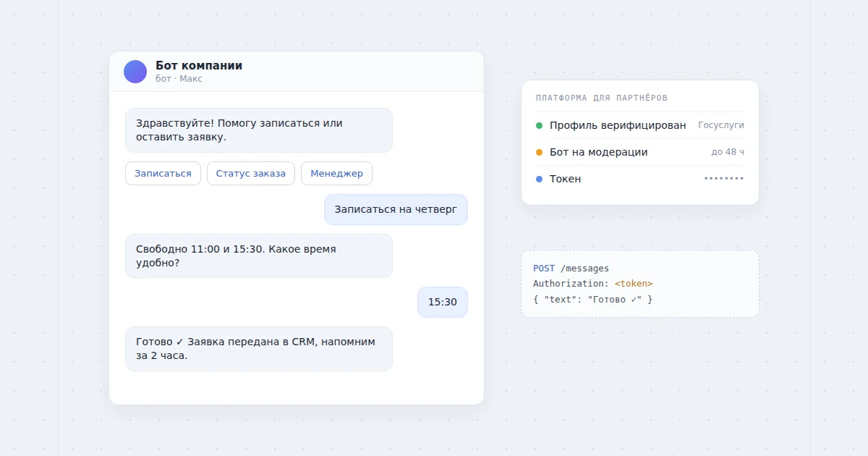868x456 pixels.
Task: Click the «Бот компании» chat title
Action: [199, 66]
